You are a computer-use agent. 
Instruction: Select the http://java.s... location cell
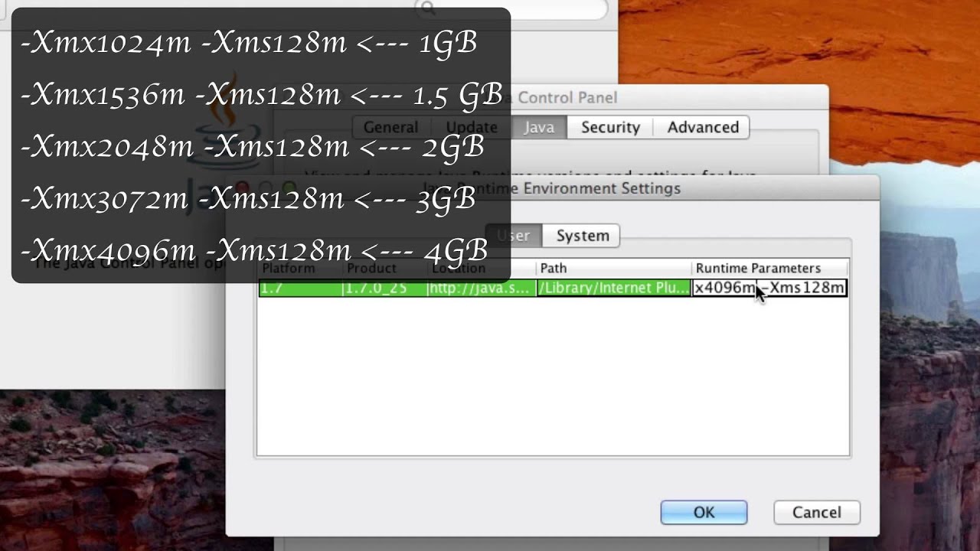tap(481, 288)
